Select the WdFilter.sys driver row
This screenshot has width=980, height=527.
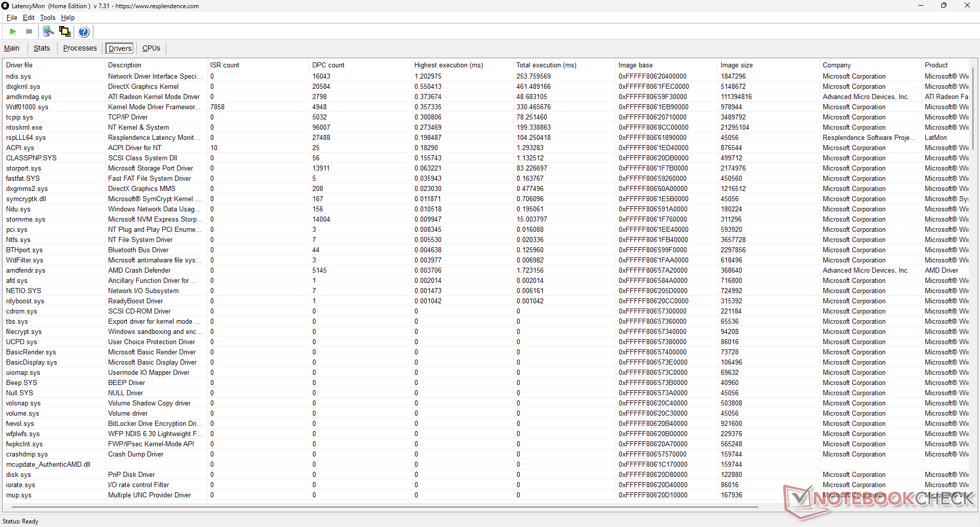486,260
